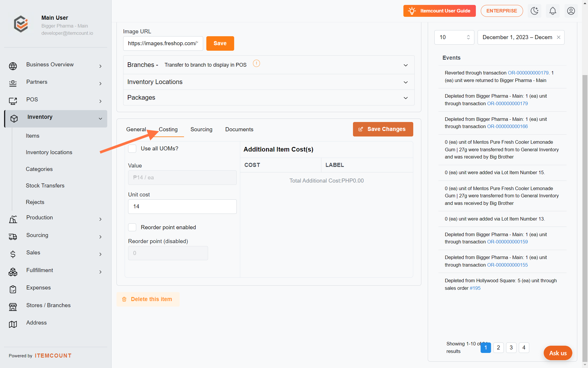Click the Business Overview globe icon
The width and height of the screenshot is (588, 368).
(x=13, y=66)
